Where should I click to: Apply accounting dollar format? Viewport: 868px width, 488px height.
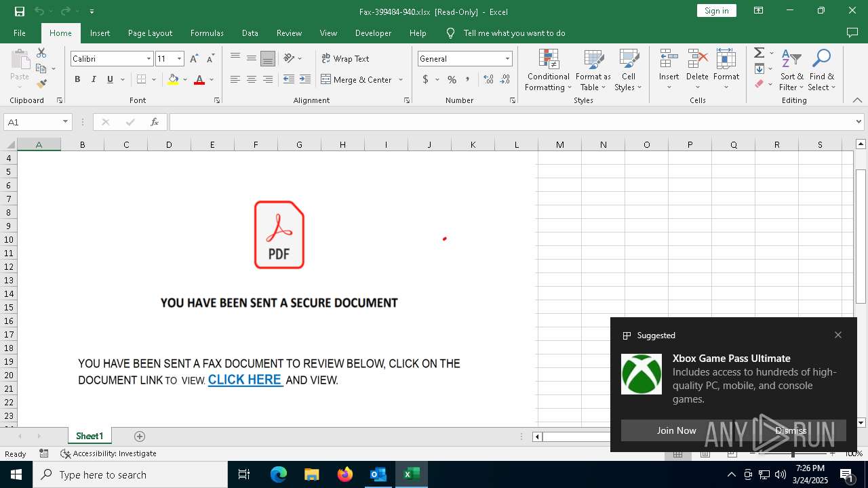[426, 79]
